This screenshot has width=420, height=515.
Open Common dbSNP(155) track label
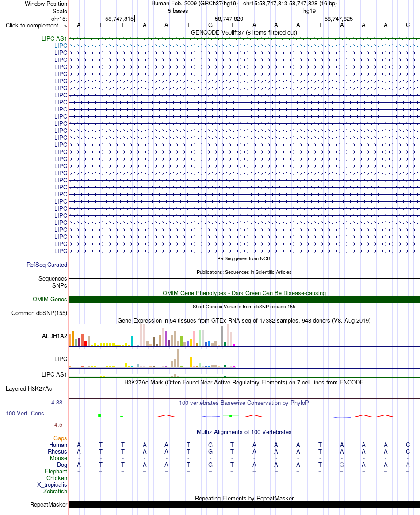[x=39, y=313]
